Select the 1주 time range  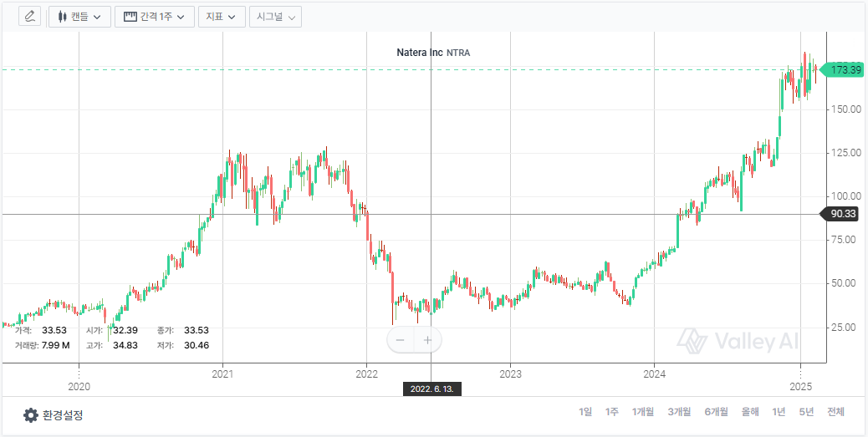611,412
